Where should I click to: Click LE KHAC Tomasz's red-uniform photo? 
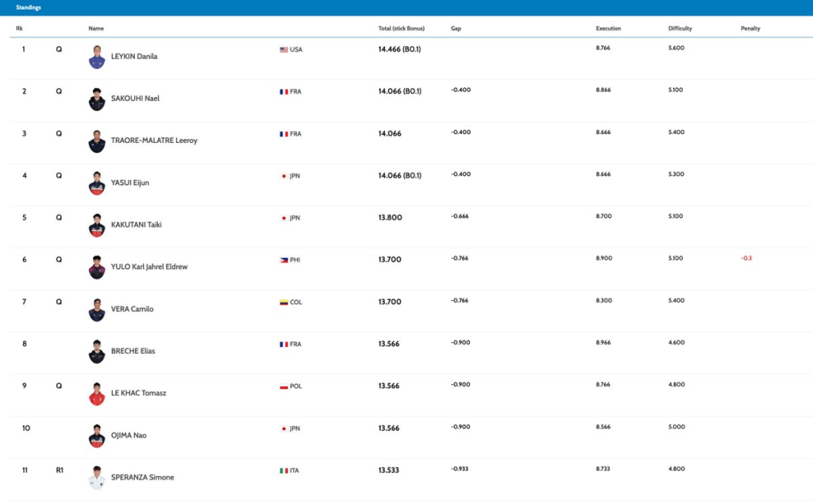coord(97,393)
